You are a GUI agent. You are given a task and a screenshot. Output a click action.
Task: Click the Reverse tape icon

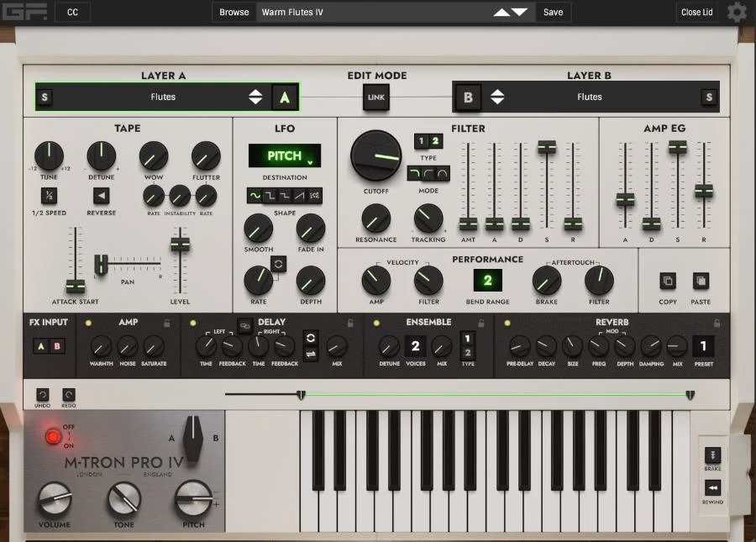(x=102, y=196)
